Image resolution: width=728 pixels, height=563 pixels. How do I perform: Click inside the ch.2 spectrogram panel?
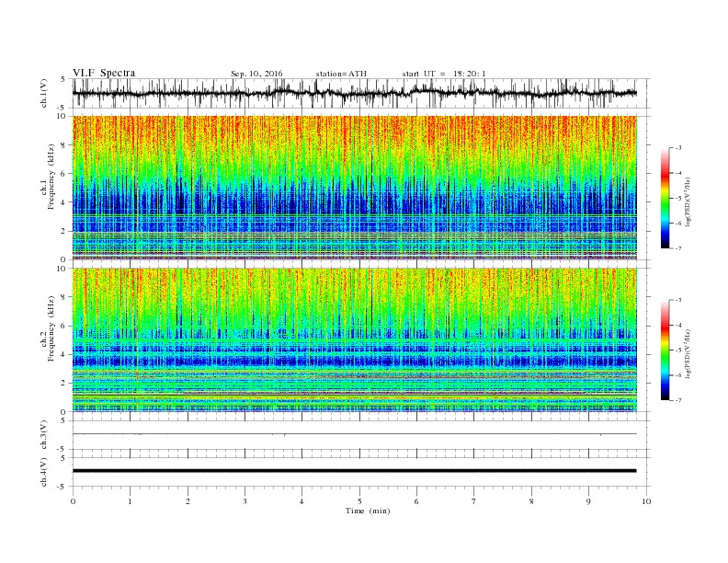click(355, 339)
